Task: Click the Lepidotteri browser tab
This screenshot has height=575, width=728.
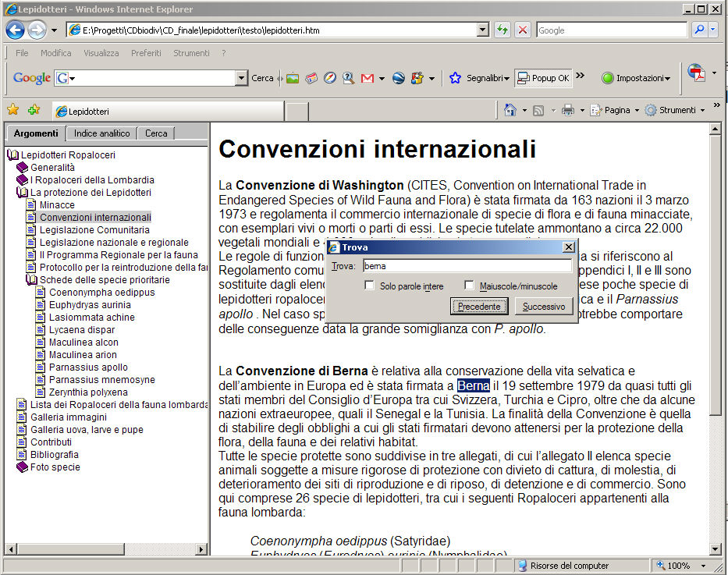Action: pyautogui.click(x=168, y=112)
